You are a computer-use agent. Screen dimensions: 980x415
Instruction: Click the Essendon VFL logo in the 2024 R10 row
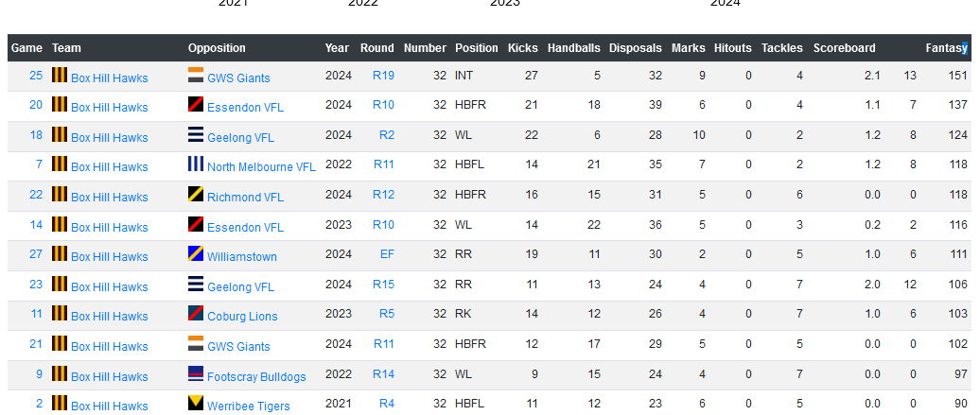196,104
